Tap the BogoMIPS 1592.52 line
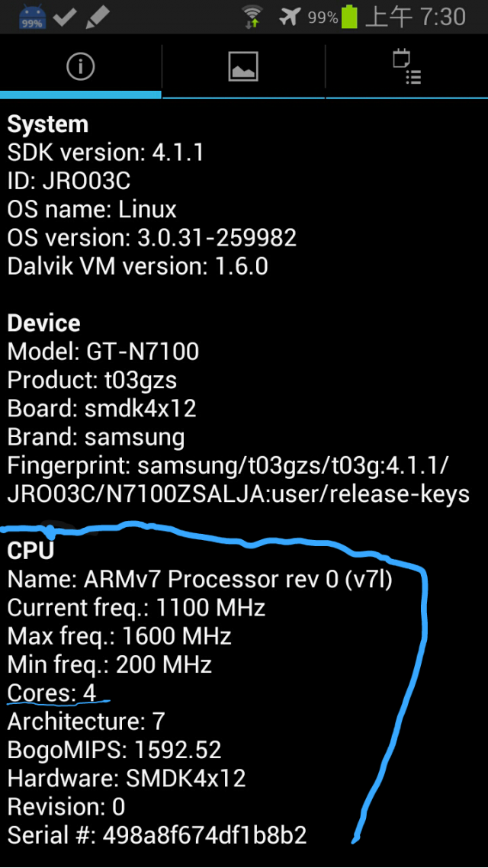This screenshot has height=868, width=488. 114,750
